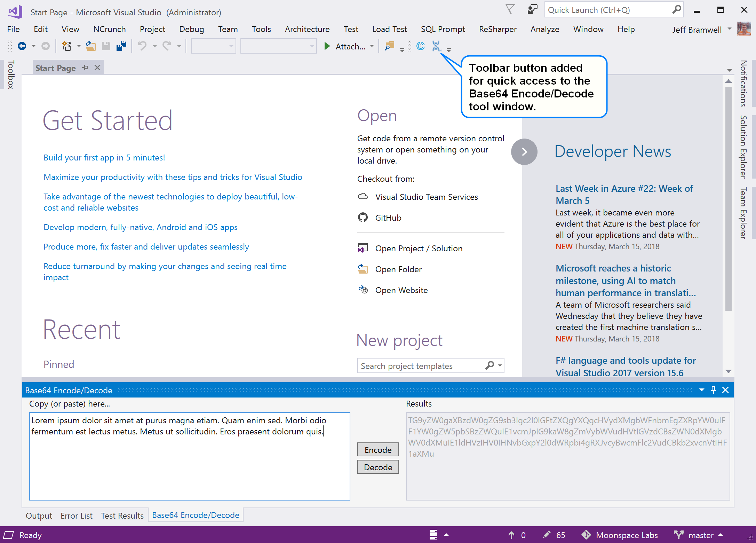Switch to the Output tab
756x543 pixels.
pyautogui.click(x=39, y=516)
